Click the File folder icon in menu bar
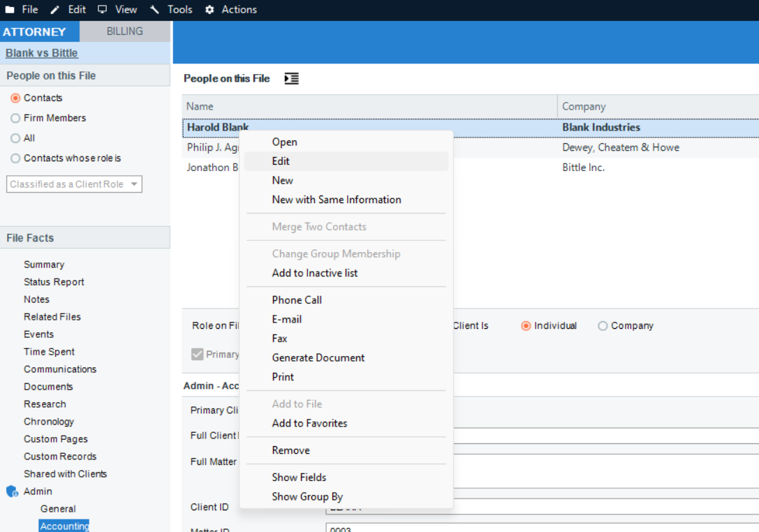Viewport: 759px width, 532px height. 9,10
